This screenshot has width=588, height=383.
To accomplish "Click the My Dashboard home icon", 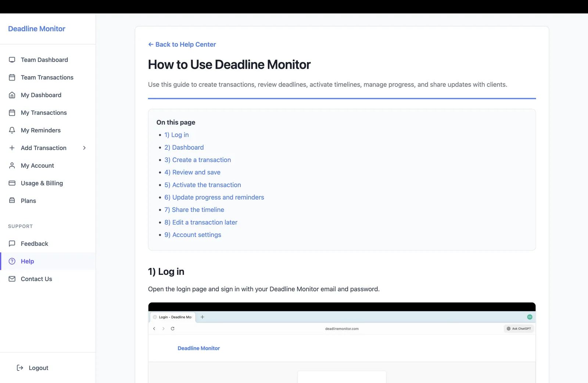I will 12,95.
